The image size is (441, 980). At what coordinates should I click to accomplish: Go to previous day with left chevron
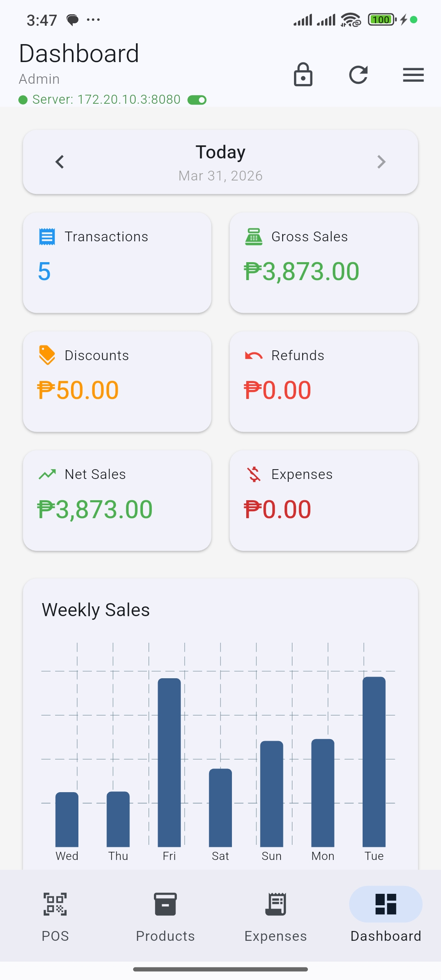click(x=60, y=162)
